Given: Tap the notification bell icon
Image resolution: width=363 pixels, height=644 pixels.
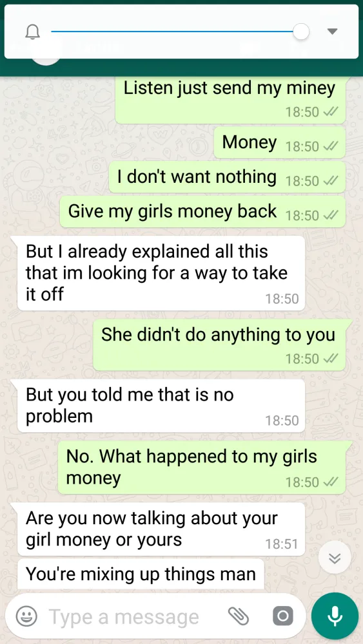Looking at the screenshot, I should click(x=33, y=32).
